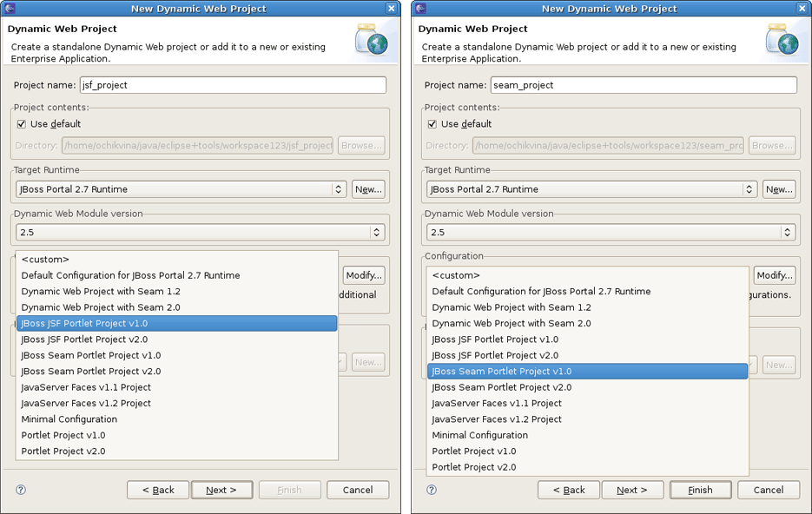Select Portlet Project v2.0 in jsf_project list
This screenshot has width=812, height=514.
click(x=176, y=451)
